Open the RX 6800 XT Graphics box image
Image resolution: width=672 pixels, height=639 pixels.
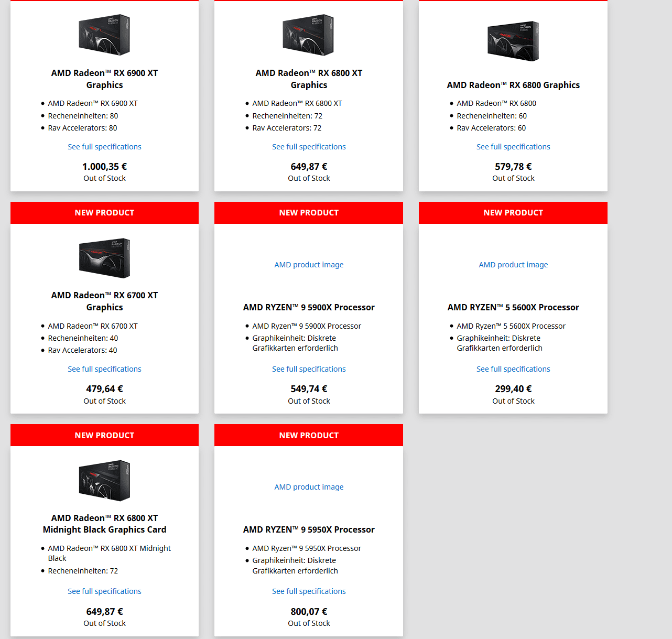pos(309,35)
